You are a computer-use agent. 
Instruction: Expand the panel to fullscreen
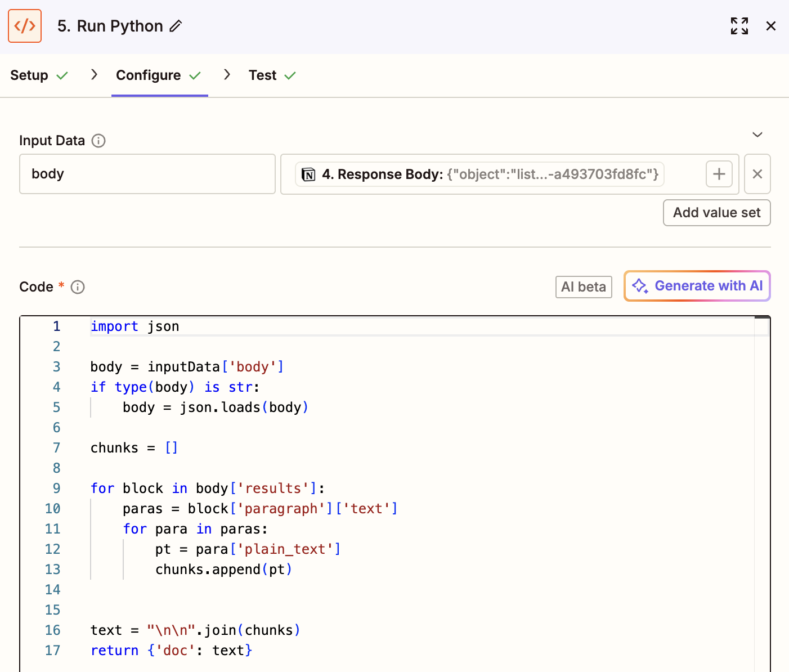739,26
